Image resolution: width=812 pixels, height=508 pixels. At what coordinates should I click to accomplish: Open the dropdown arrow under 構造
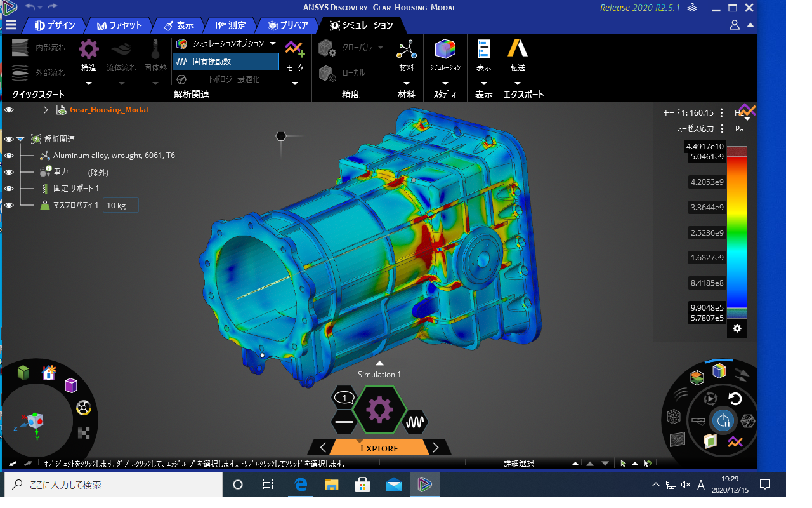pyautogui.click(x=89, y=83)
